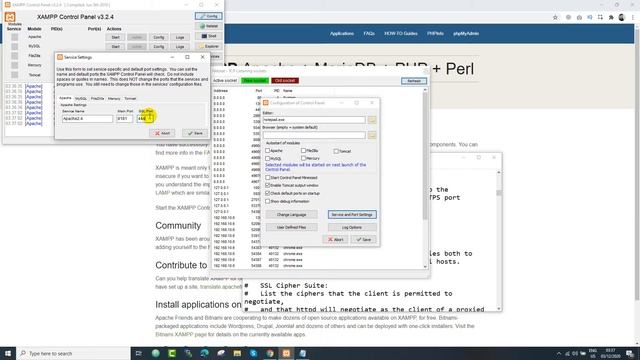This screenshot has width=640, height=360.
Task: Click User Defined Files button
Action: (291, 227)
